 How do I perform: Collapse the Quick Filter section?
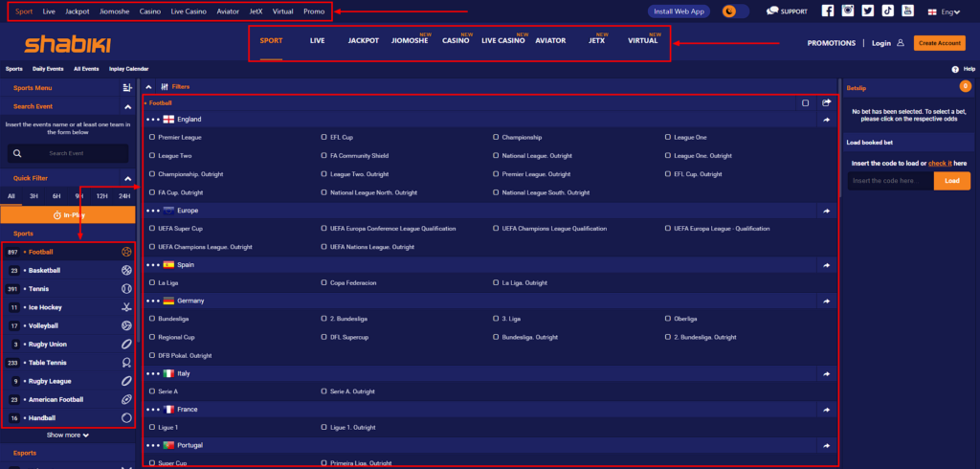click(127, 178)
